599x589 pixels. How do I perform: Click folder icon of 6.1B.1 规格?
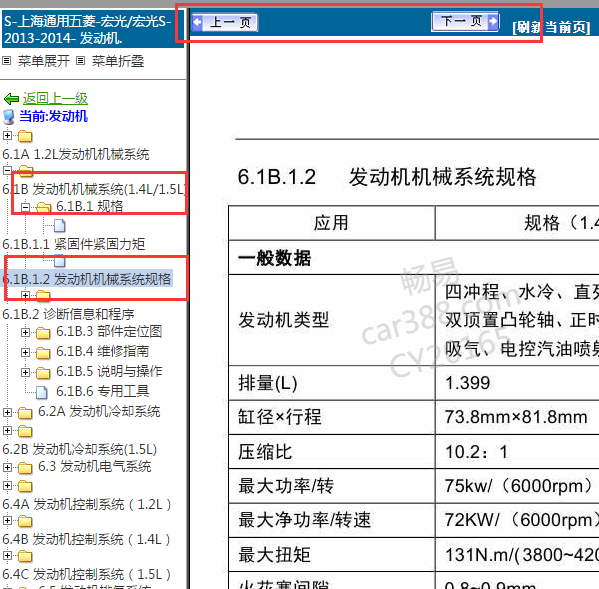click(44, 207)
